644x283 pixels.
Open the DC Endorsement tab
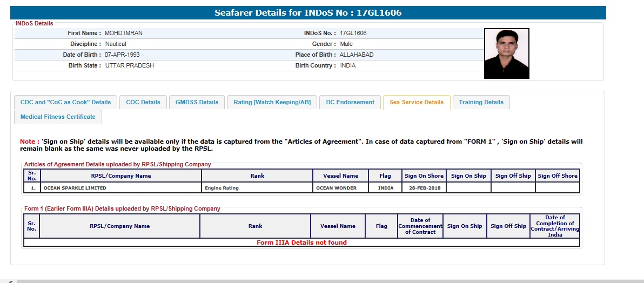point(350,102)
